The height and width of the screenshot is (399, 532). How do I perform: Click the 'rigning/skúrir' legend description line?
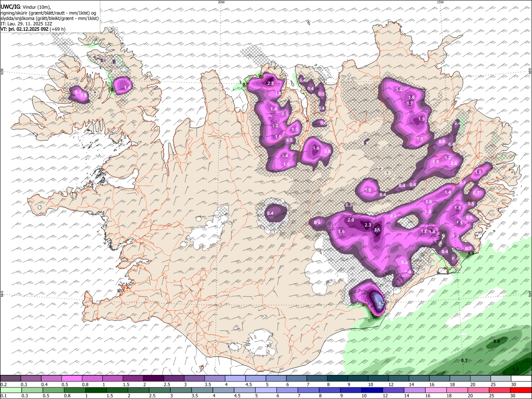tap(48, 12)
